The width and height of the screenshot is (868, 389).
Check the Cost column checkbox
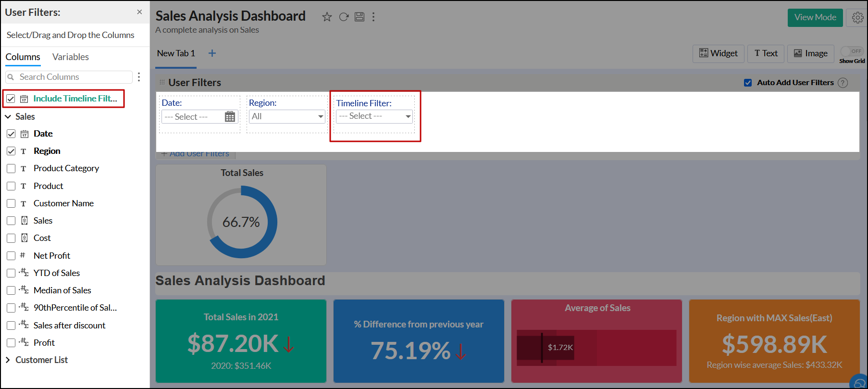click(x=11, y=238)
